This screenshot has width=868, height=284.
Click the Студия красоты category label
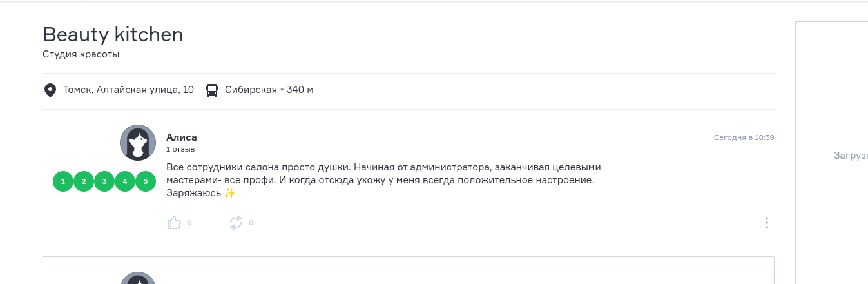(x=81, y=55)
